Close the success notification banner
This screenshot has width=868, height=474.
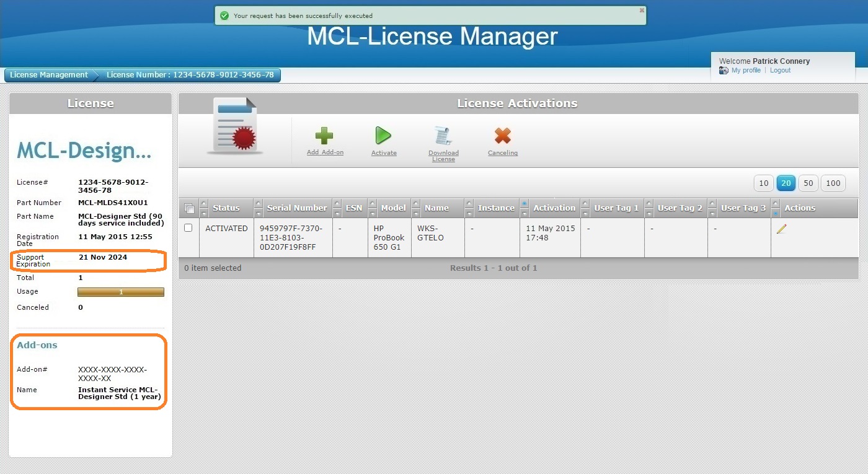click(x=642, y=10)
